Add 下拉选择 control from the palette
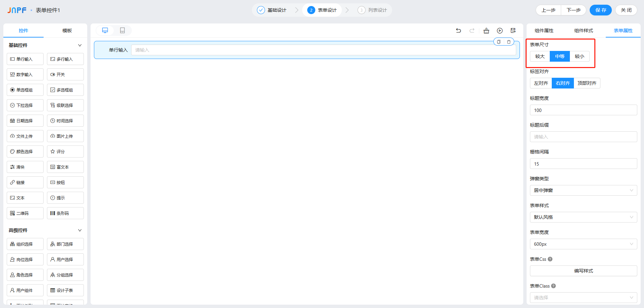 25,105
